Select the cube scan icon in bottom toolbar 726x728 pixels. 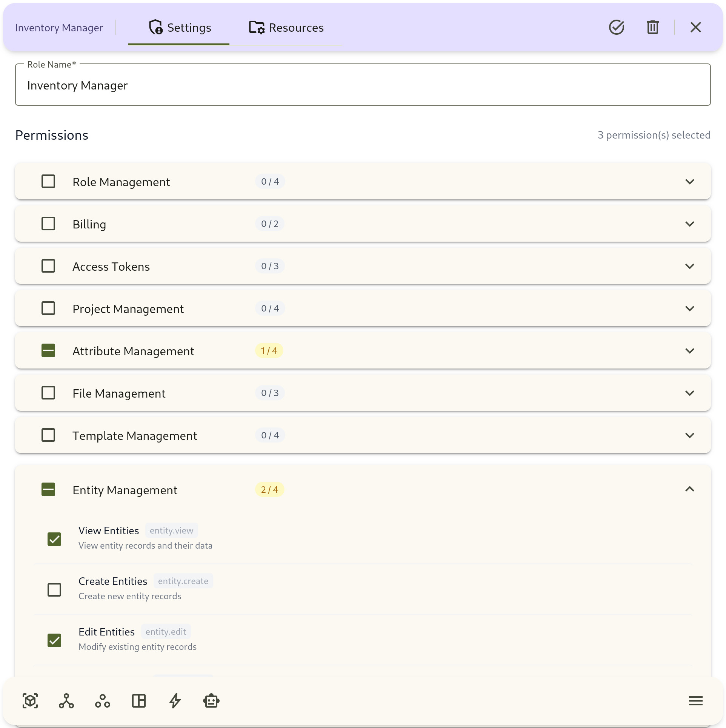[x=30, y=701]
